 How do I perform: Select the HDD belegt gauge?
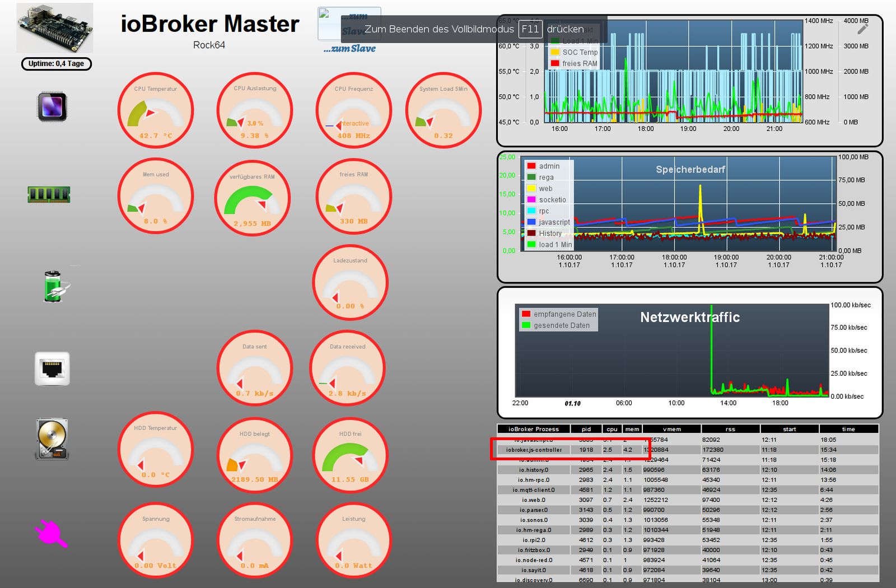point(255,455)
